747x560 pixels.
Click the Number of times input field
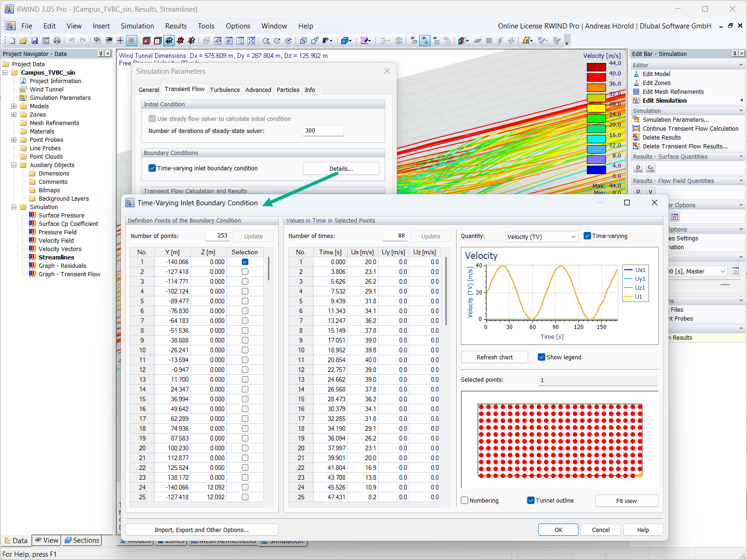(x=395, y=236)
